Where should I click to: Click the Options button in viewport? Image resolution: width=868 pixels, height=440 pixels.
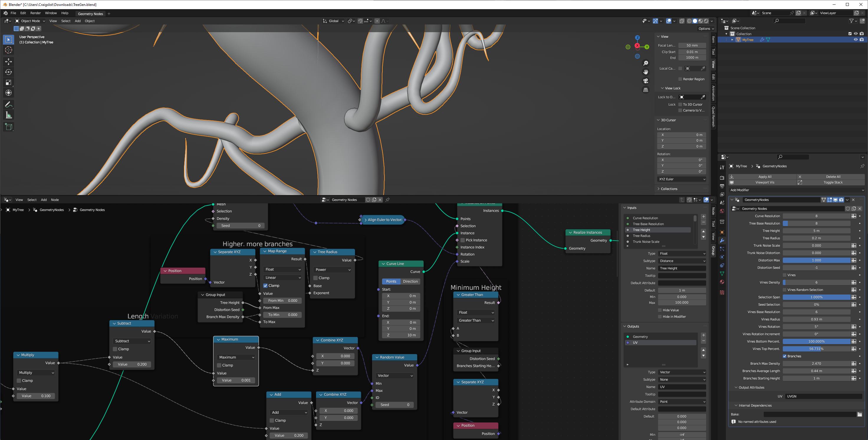pos(706,29)
